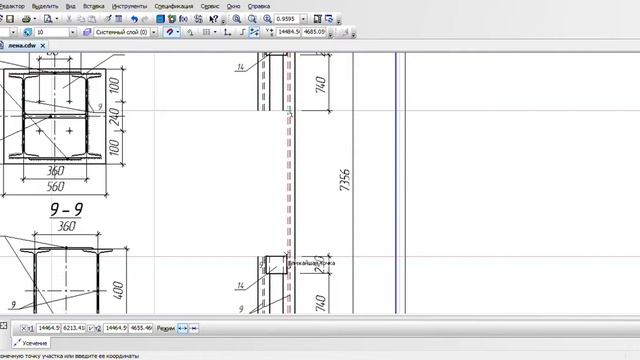Click the Cut scissors icon
This screenshot has height=360, width=640.
click(x=69, y=19)
